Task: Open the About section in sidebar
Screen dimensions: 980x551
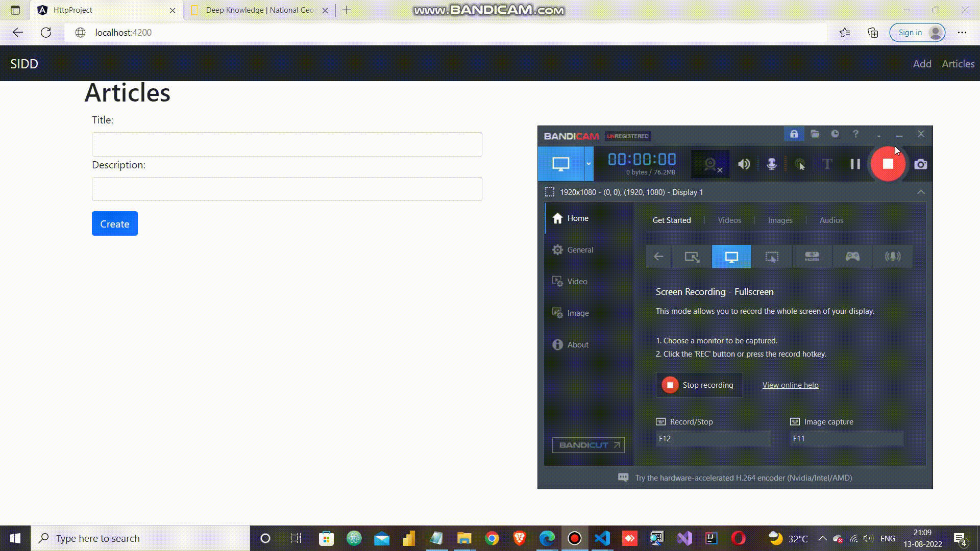Action: click(x=577, y=344)
